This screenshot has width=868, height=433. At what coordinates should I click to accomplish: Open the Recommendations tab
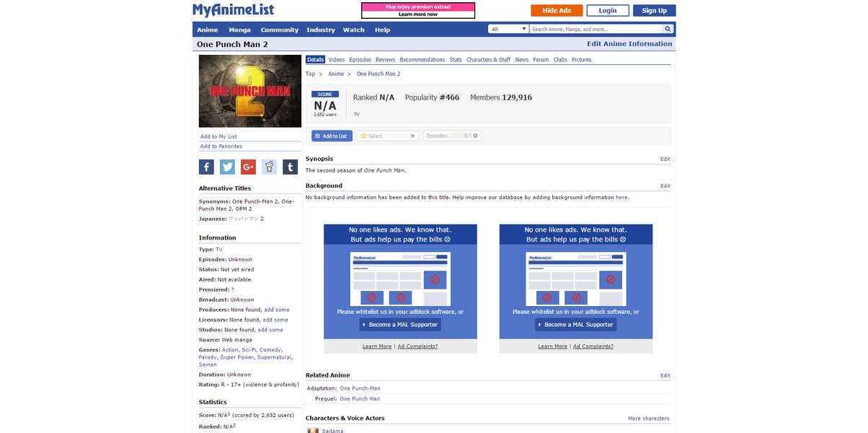click(x=422, y=60)
